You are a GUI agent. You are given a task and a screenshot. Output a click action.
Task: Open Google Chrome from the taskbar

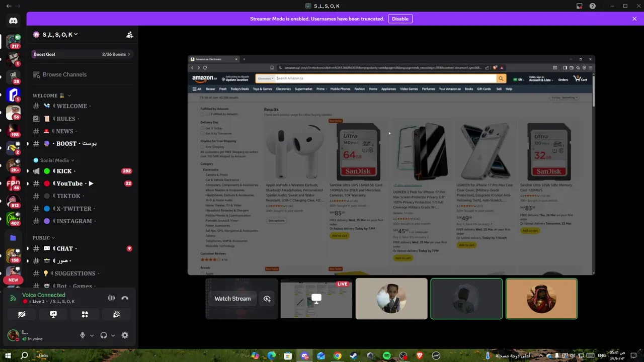(x=337, y=355)
